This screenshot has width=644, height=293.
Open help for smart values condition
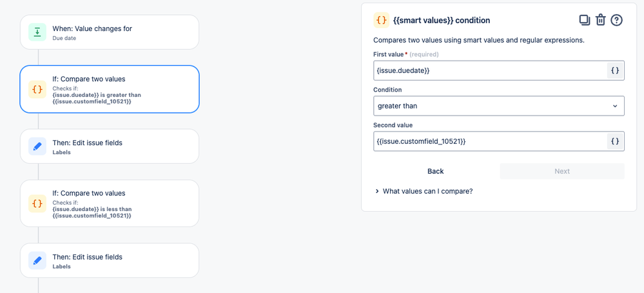click(x=616, y=20)
